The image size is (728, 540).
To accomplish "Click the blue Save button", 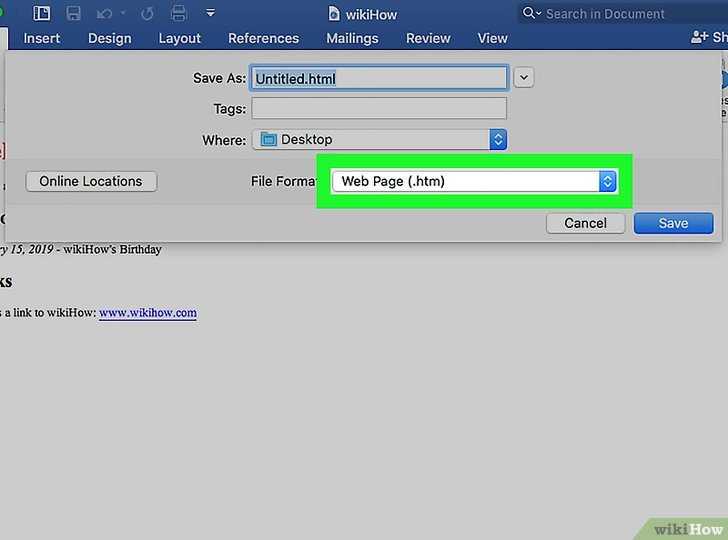I will pyautogui.click(x=673, y=223).
